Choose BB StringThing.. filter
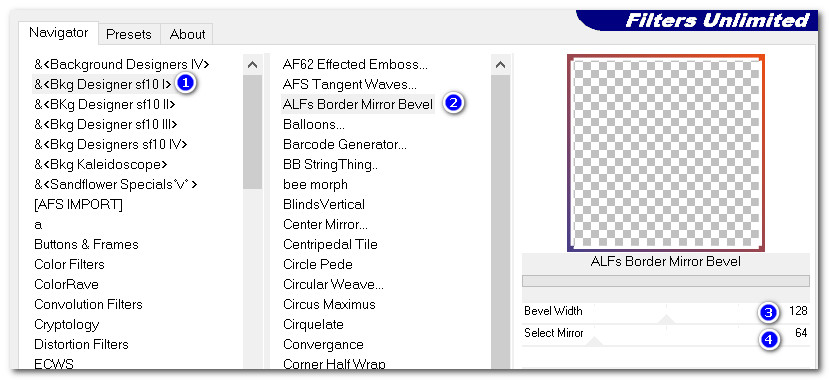The width and height of the screenshot is (829, 380). (x=330, y=164)
